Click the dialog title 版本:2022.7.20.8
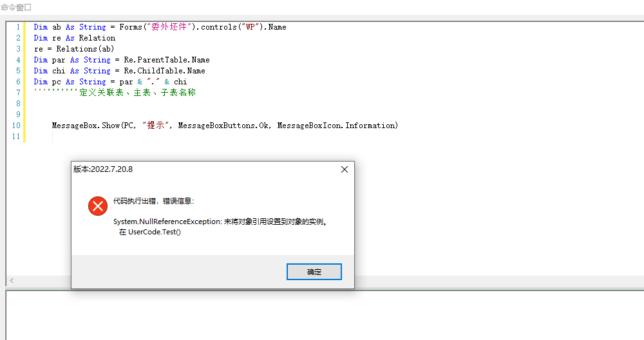 [103, 169]
